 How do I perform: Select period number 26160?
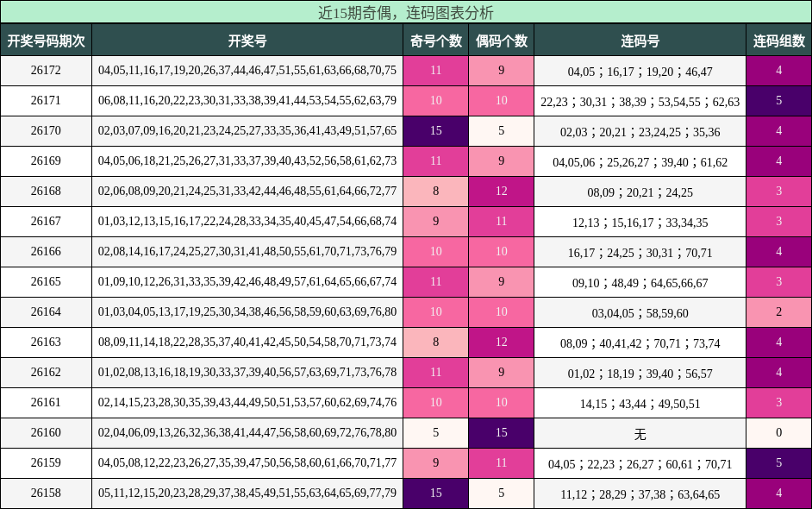[46, 433]
